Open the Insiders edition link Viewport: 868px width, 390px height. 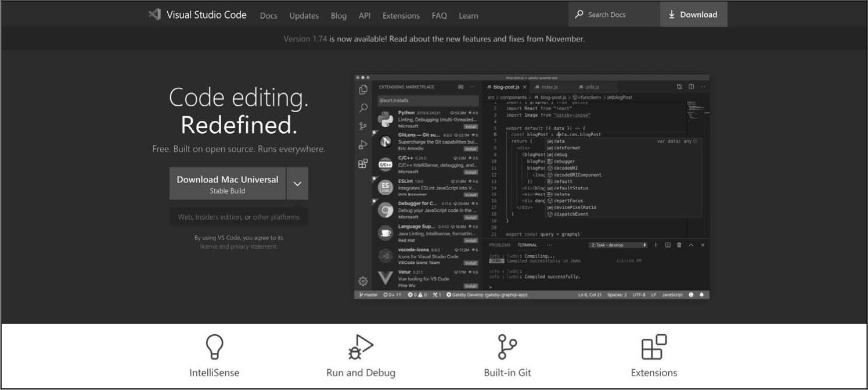coord(218,217)
